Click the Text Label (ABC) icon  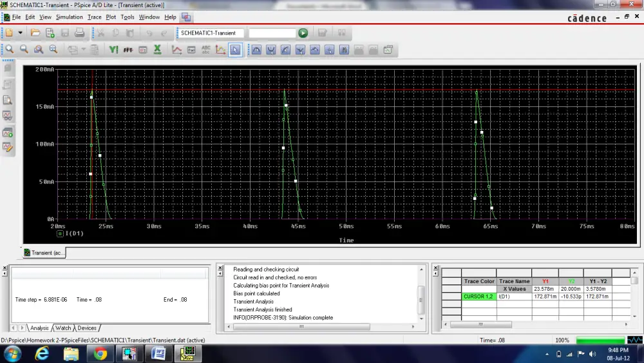pos(206,50)
